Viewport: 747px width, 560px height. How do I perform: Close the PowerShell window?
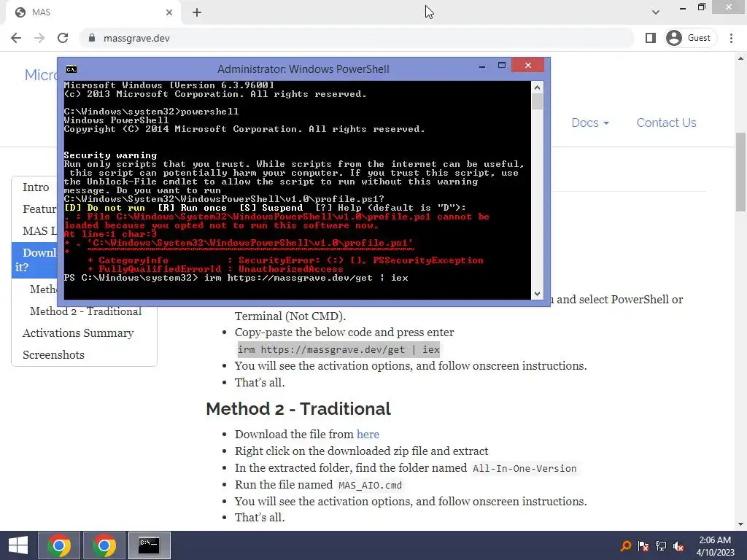528,65
